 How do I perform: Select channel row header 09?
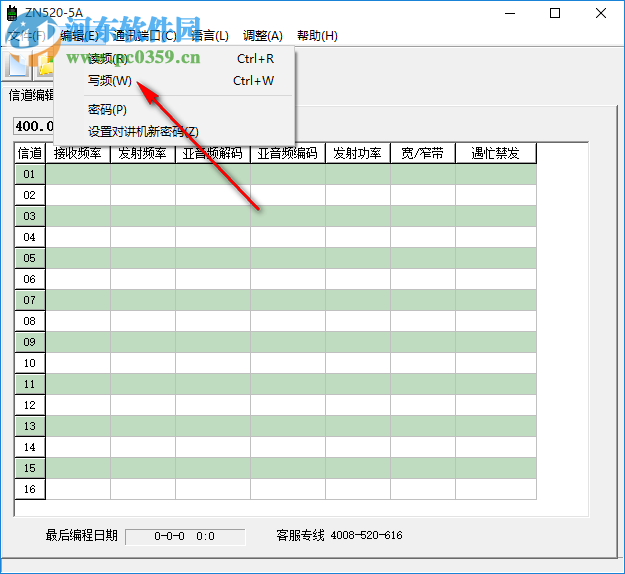point(30,342)
